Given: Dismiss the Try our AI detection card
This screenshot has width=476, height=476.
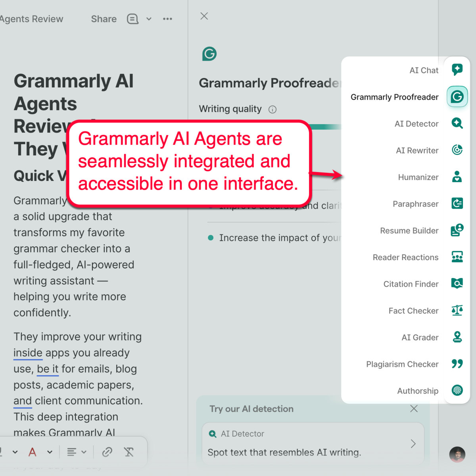Looking at the screenshot, I should tap(414, 409).
